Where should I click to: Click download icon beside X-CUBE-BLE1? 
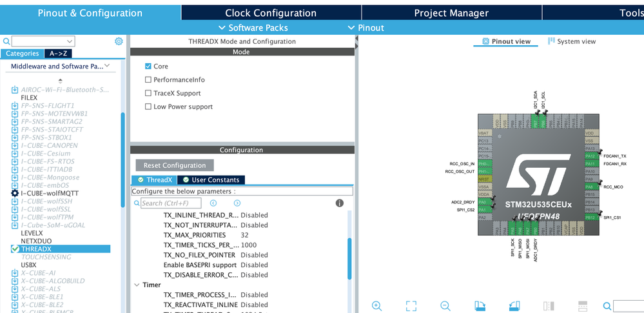[x=15, y=297]
